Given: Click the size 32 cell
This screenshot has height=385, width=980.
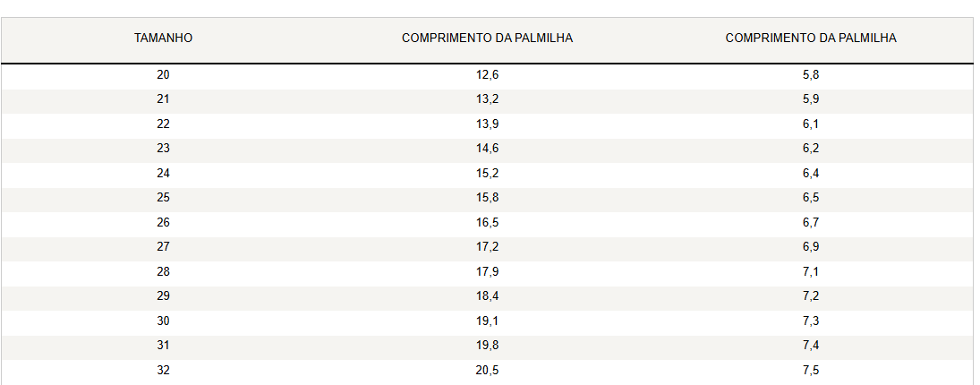Looking at the screenshot, I should point(163,371).
